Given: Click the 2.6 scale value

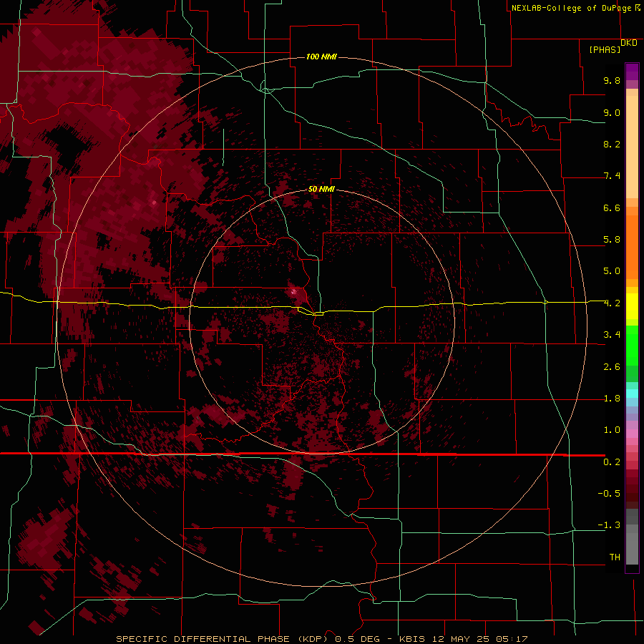Looking at the screenshot, I should pyautogui.click(x=612, y=367).
